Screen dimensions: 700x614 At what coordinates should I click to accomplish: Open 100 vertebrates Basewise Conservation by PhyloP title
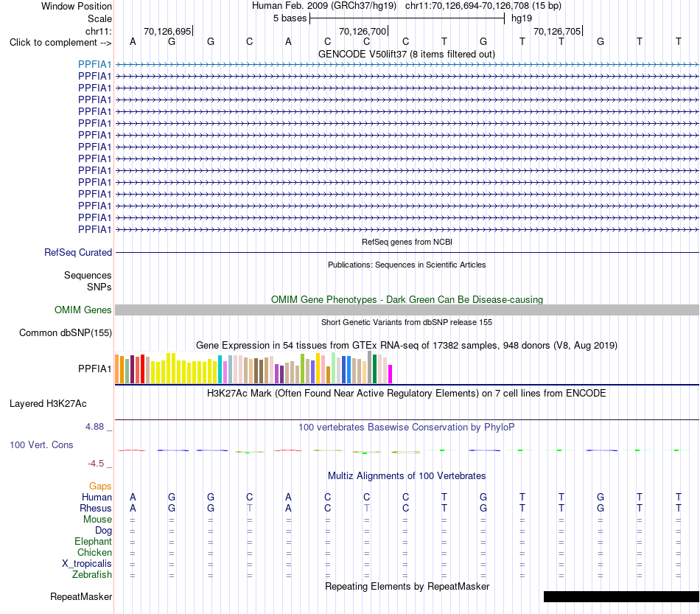[407, 428]
